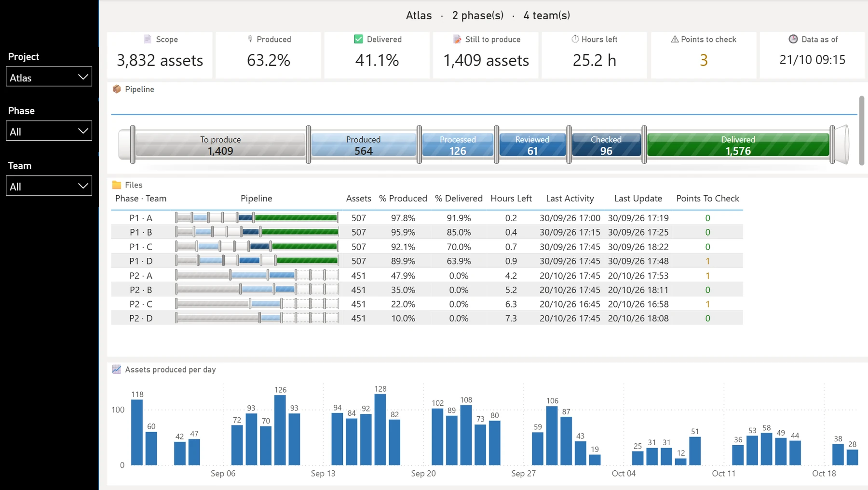This screenshot has width=868, height=490.
Task: Click the Produced card value 63.2%
Action: (269, 60)
